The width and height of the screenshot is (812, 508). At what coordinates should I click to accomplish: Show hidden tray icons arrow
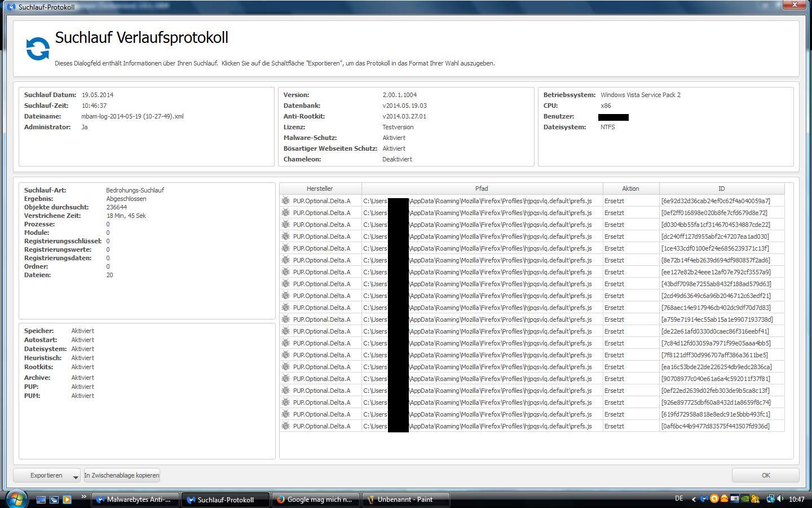pos(694,500)
